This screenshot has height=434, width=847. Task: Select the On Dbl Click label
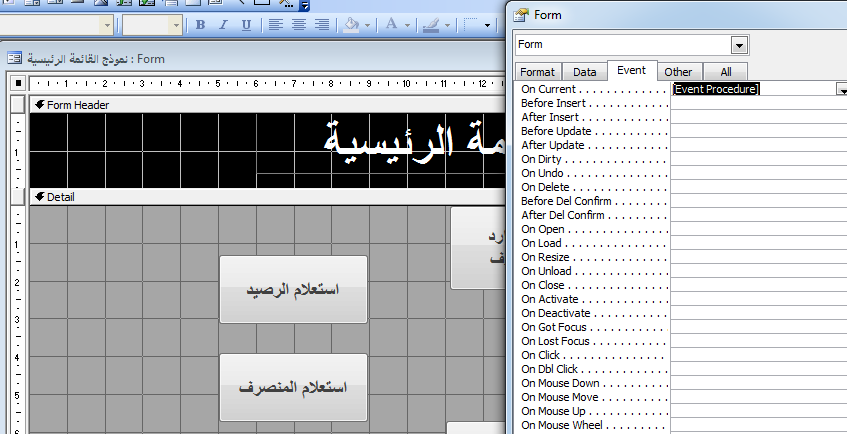tap(549, 369)
